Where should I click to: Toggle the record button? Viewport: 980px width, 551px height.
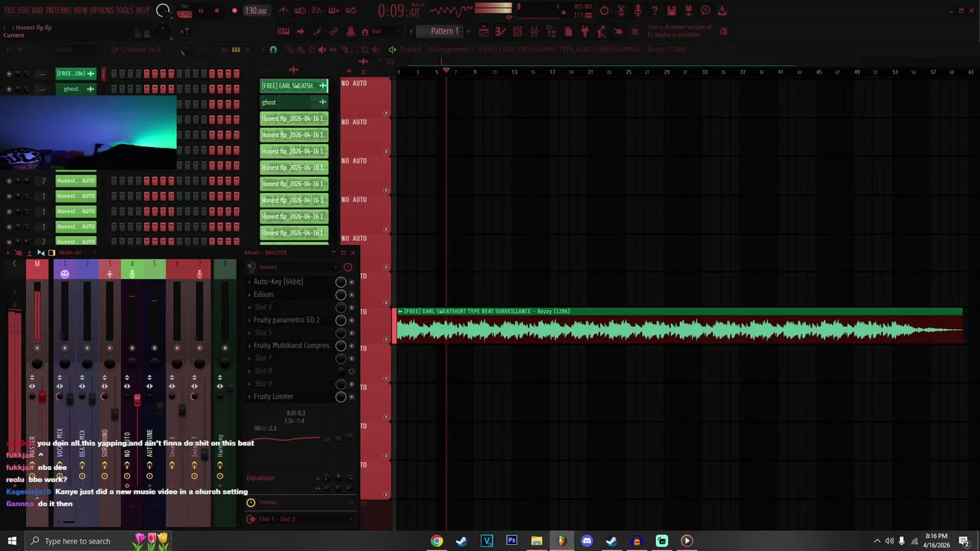[234, 11]
